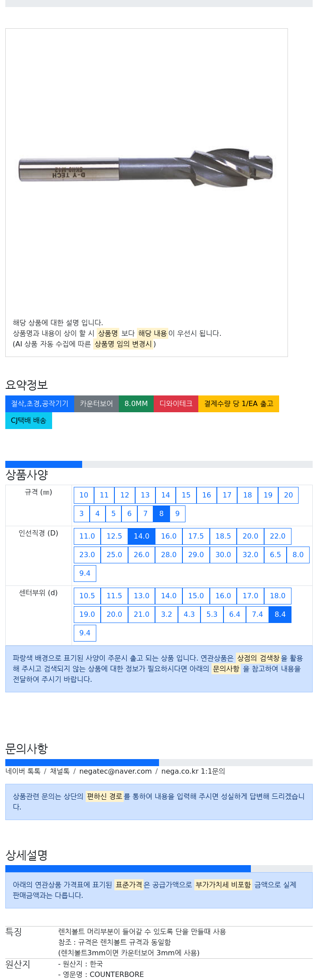
Task: Open the 네이버 톡톡 inquiry link
Action: pyautogui.click(x=23, y=771)
